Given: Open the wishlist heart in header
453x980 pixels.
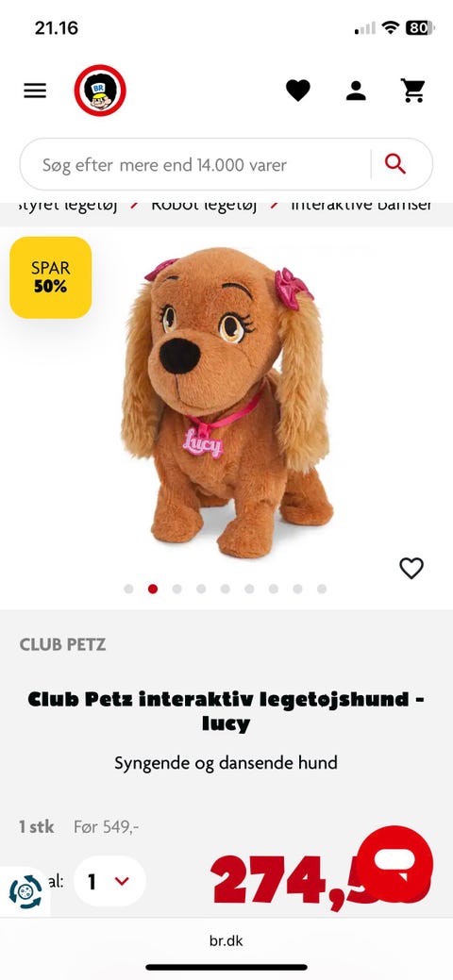Looking at the screenshot, I should point(298,91).
